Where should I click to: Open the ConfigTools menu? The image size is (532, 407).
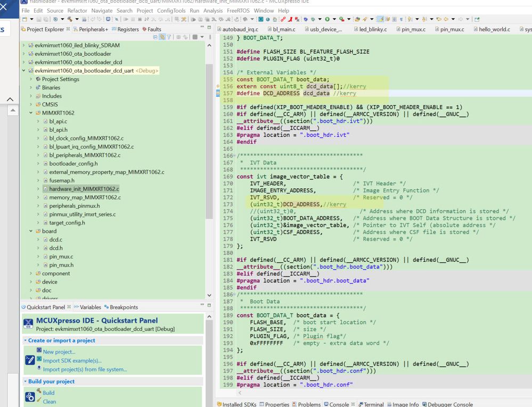click(171, 11)
